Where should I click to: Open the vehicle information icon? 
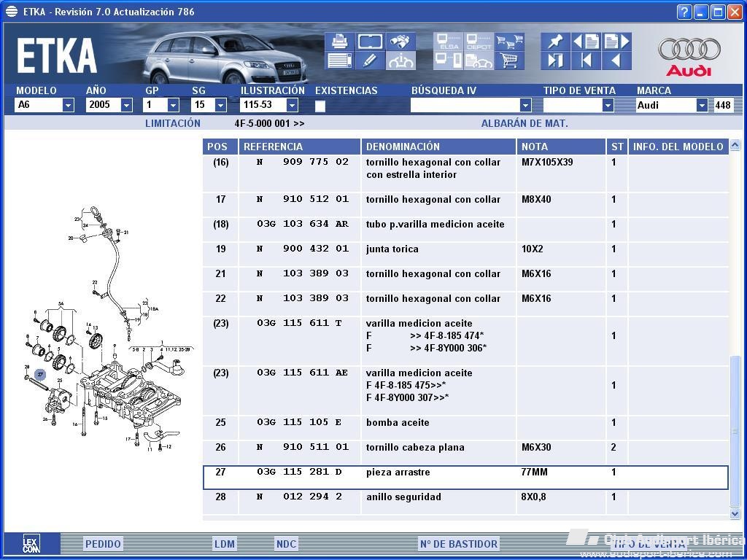tap(400, 61)
